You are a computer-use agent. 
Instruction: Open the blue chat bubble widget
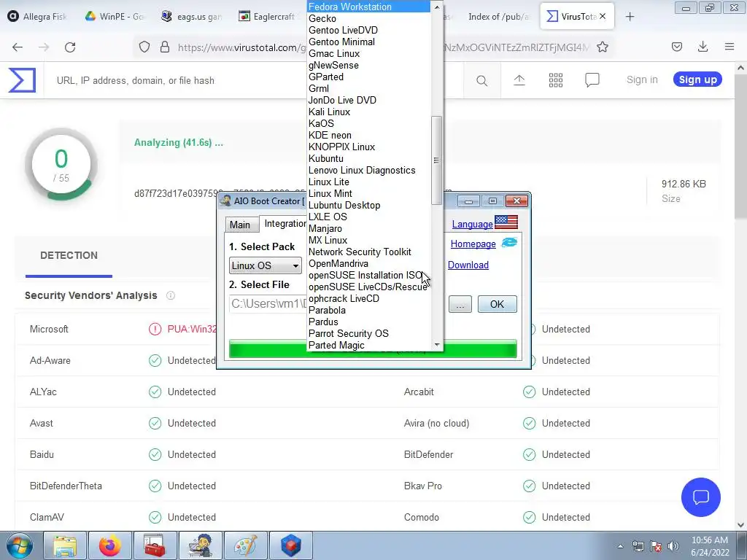point(701,497)
